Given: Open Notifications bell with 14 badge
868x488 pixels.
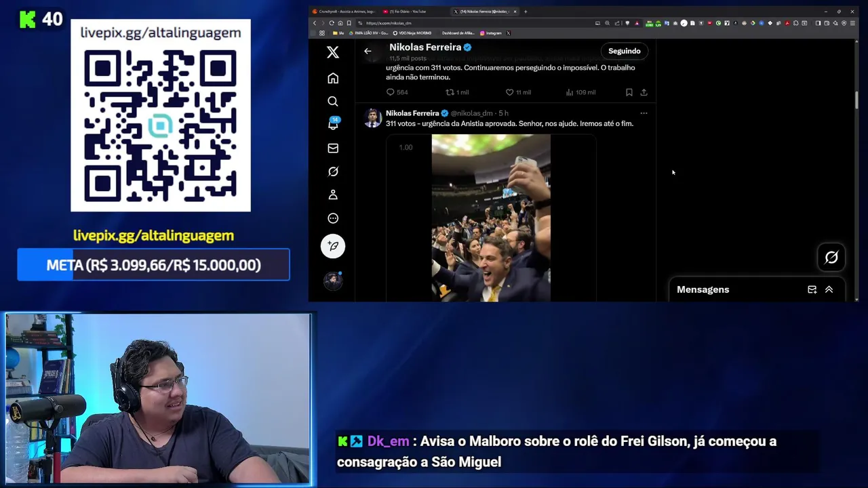Looking at the screenshot, I should (332, 124).
